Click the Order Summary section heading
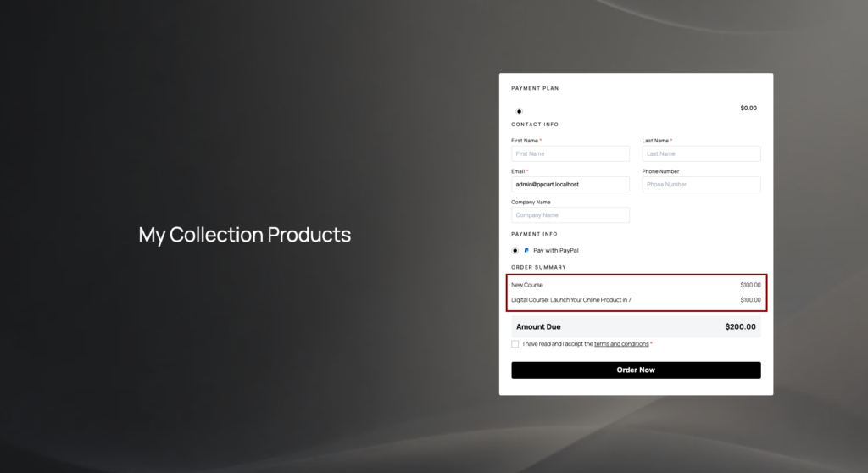 pyautogui.click(x=538, y=267)
